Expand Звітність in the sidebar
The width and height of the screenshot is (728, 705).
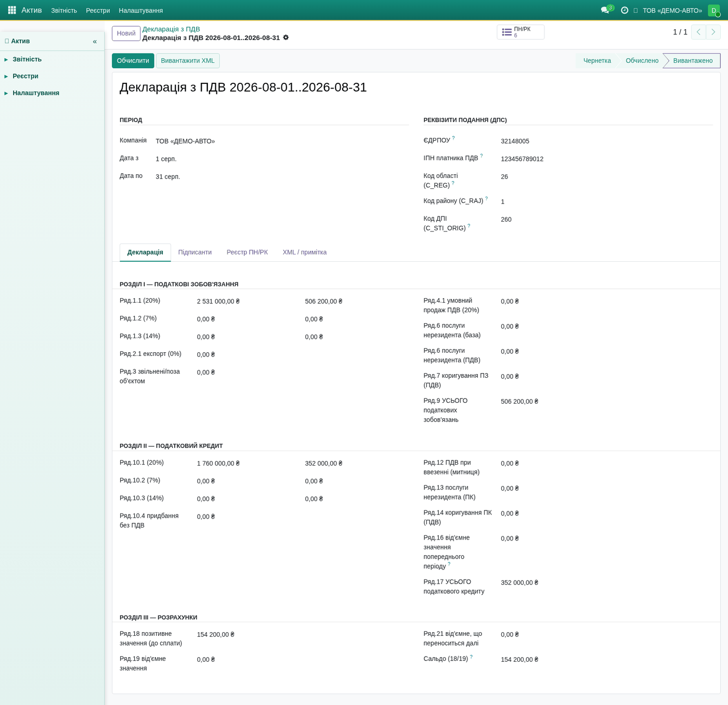pyautogui.click(x=27, y=59)
